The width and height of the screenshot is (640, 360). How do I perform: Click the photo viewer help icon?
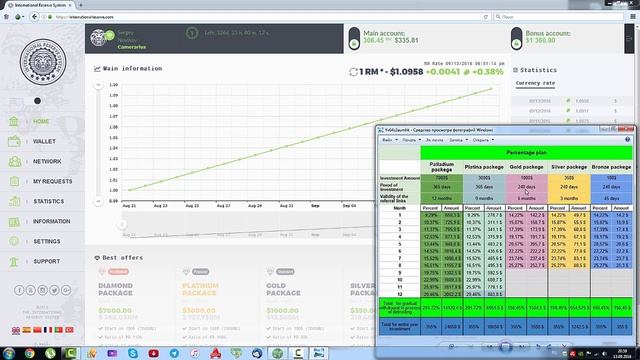628,140
